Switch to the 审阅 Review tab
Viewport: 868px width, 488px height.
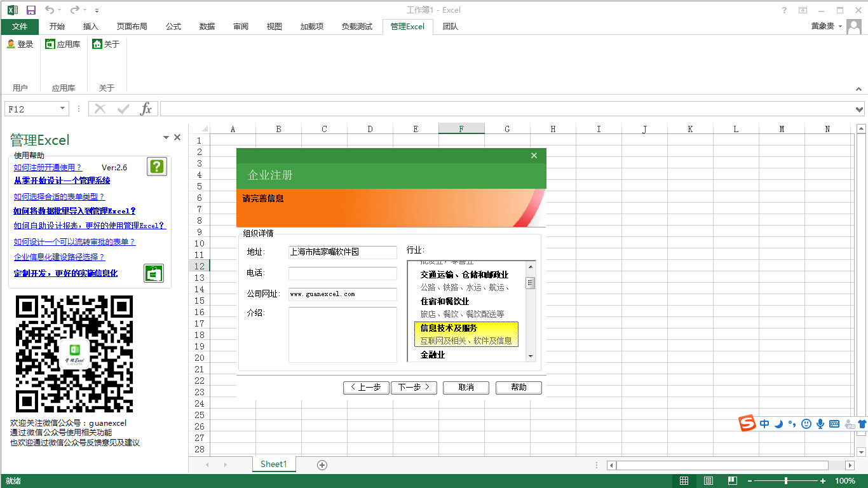241,26
